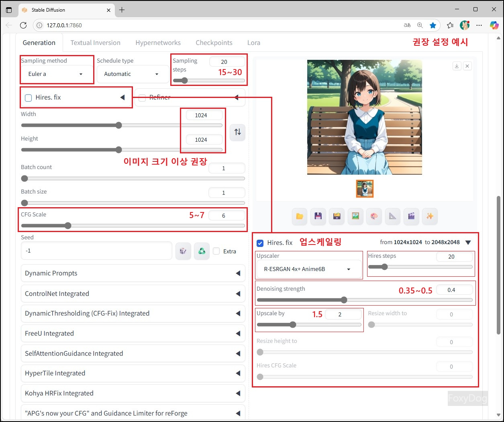The width and height of the screenshot is (504, 422).
Task: Adjust the Width slider
Action: [x=122, y=125]
